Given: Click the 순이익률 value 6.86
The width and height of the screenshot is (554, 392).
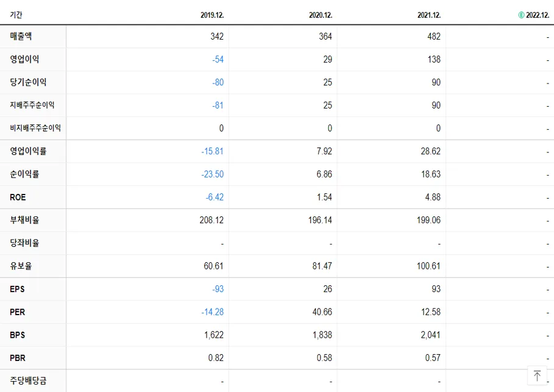Looking at the screenshot, I should point(324,174).
